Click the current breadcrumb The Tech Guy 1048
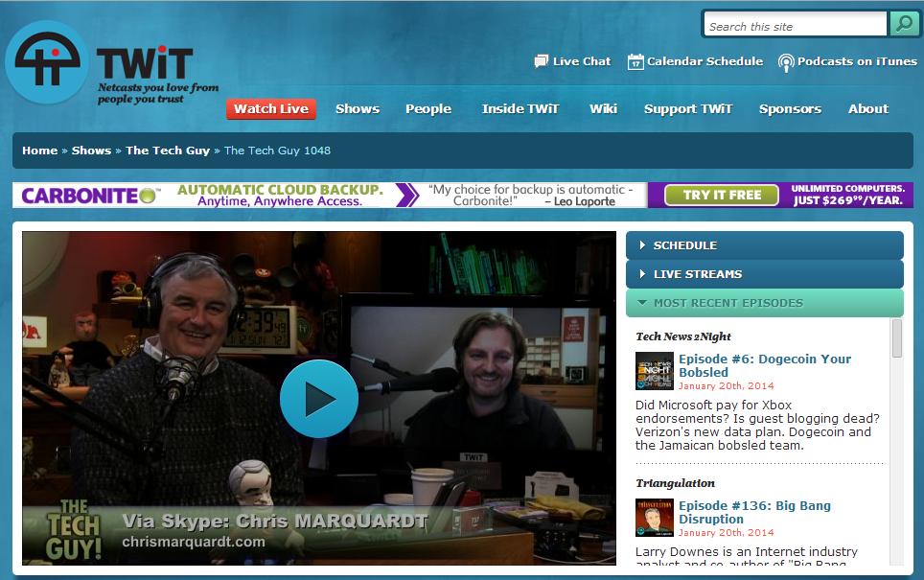 click(x=277, y=151)
